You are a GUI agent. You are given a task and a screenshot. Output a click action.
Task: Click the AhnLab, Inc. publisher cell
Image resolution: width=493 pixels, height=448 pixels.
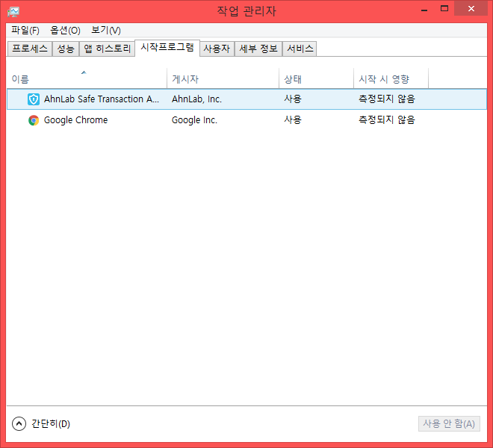196,99
